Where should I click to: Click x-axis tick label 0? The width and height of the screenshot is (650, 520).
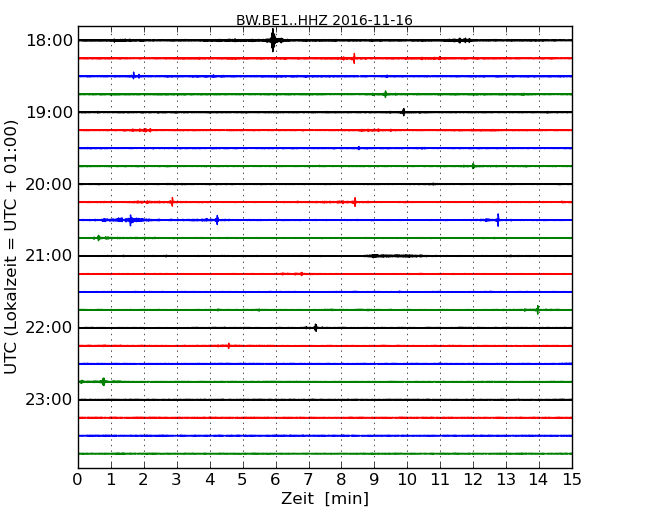78,479
